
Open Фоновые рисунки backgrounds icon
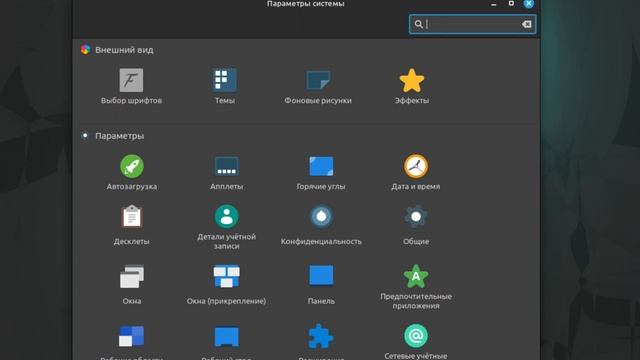[x=318, y=80]
